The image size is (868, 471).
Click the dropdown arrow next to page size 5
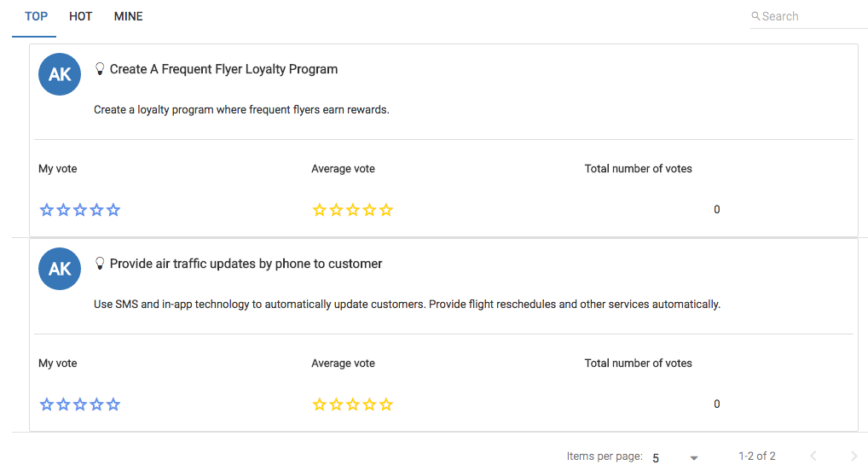coord(694,458)
